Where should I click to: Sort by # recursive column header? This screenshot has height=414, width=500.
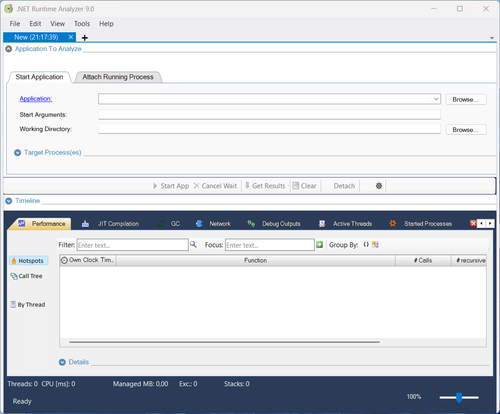tap(469, 260)
